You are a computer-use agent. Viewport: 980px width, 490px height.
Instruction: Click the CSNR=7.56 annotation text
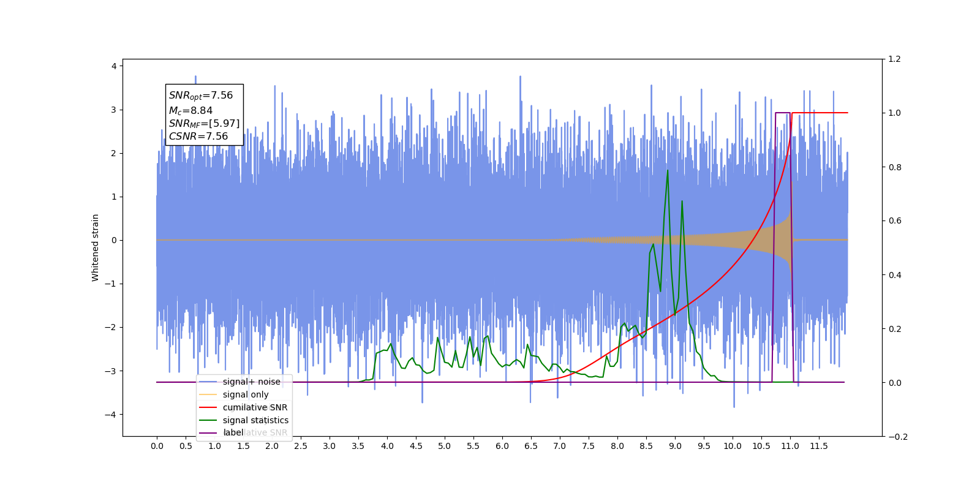coord(198,136)
